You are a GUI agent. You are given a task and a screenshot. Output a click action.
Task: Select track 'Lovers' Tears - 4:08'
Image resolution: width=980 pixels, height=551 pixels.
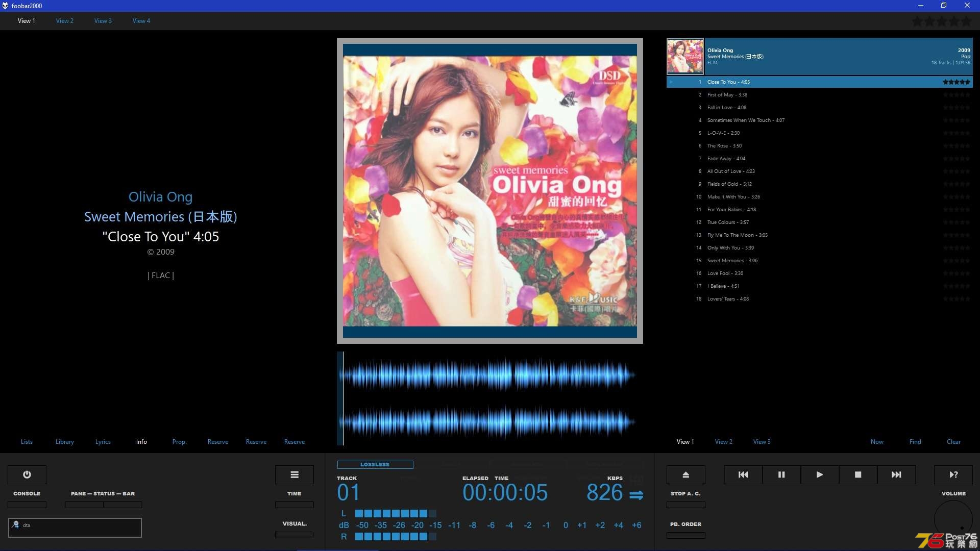tap(819, 299)
